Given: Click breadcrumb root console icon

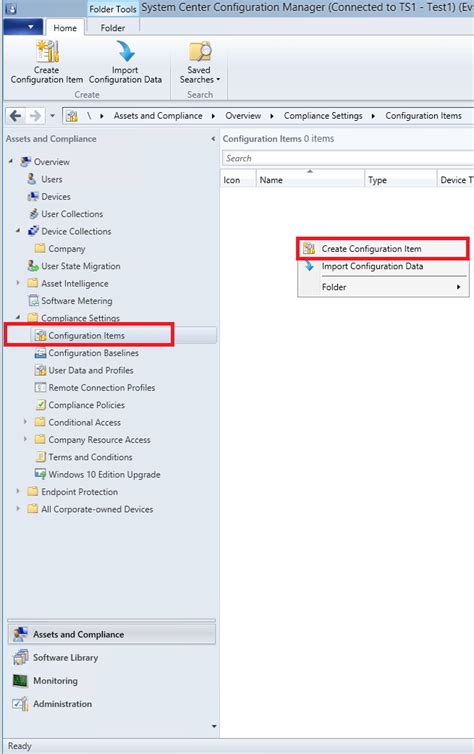Looking at the screenshot, I should point(72,116).
